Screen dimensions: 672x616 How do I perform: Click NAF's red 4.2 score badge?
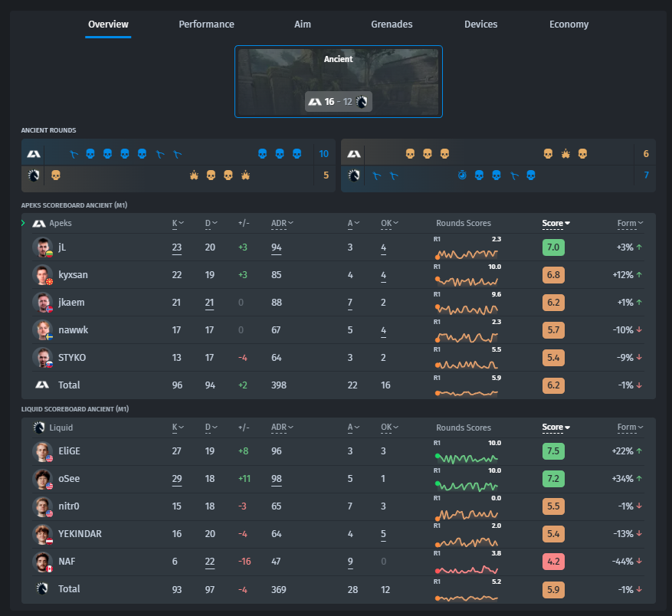[x=553, y=562]
